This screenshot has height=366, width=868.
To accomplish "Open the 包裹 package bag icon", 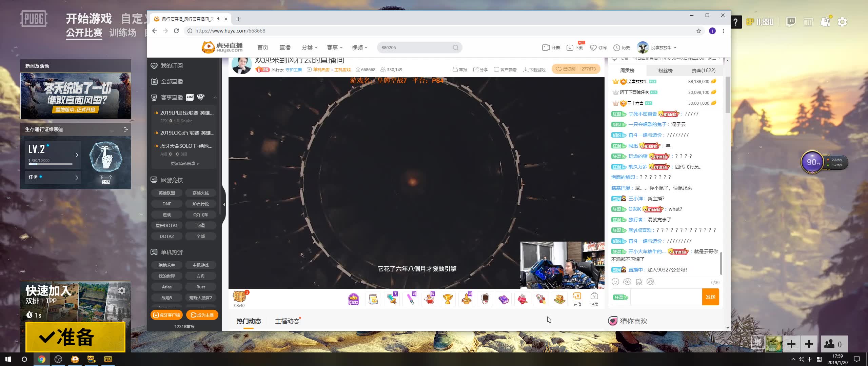I will 594,299.
